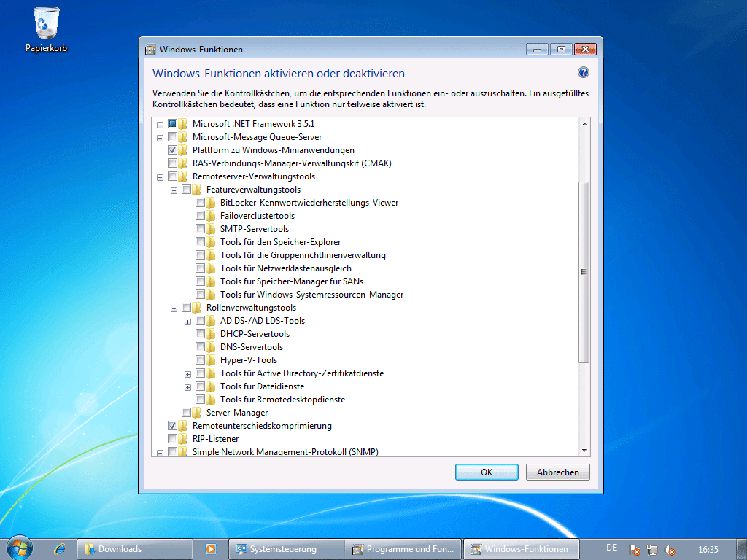The image size is (747, 560).
Task: Click the Windows-Funktionen title bar icon
Action: click(x=150, y=49)
